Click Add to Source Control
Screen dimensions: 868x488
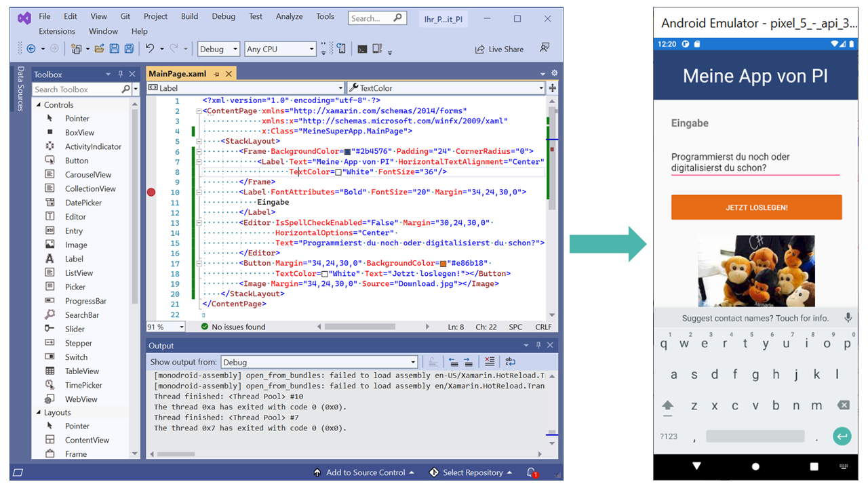(x=363, y=472)
